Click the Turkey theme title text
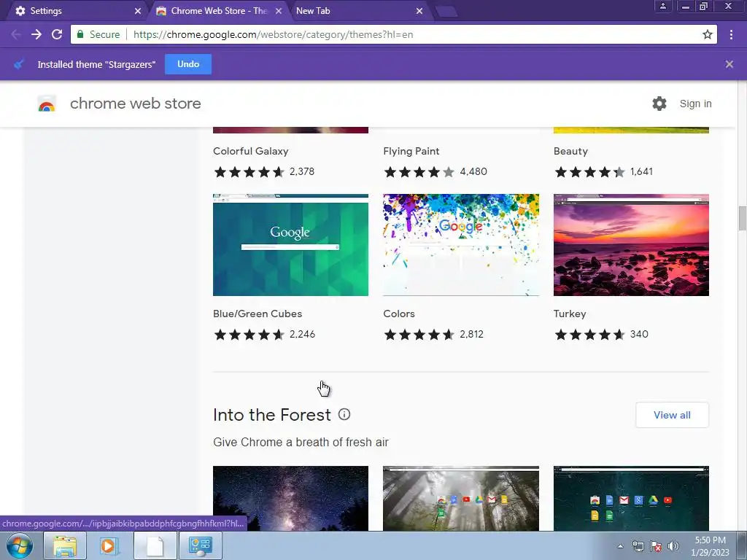This screenshot has height=560, width=747. pyautogui.click(x=570, y=314)
